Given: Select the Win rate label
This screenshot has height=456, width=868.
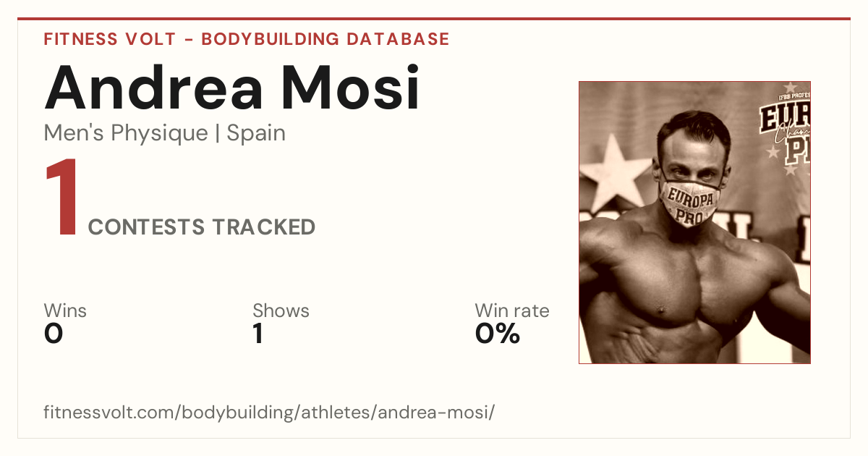Looking at the screenshot, I should pyautogui.click(x=512, y=311).
